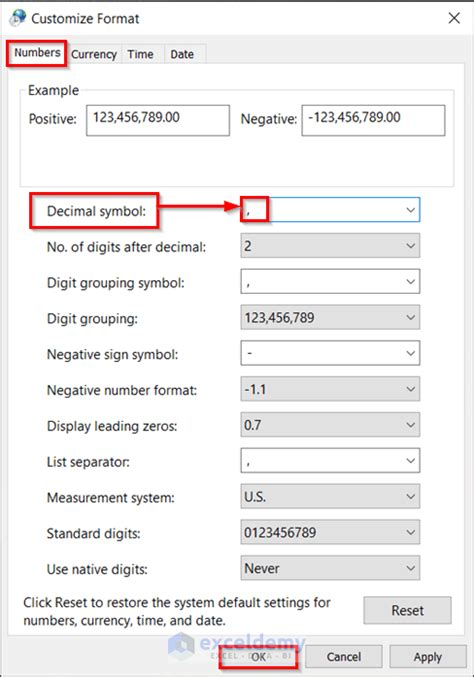474x677 pixels.
Task: Click the "Decimal symbol:" label
Action: pyautogui.click(x=96, y=211)
